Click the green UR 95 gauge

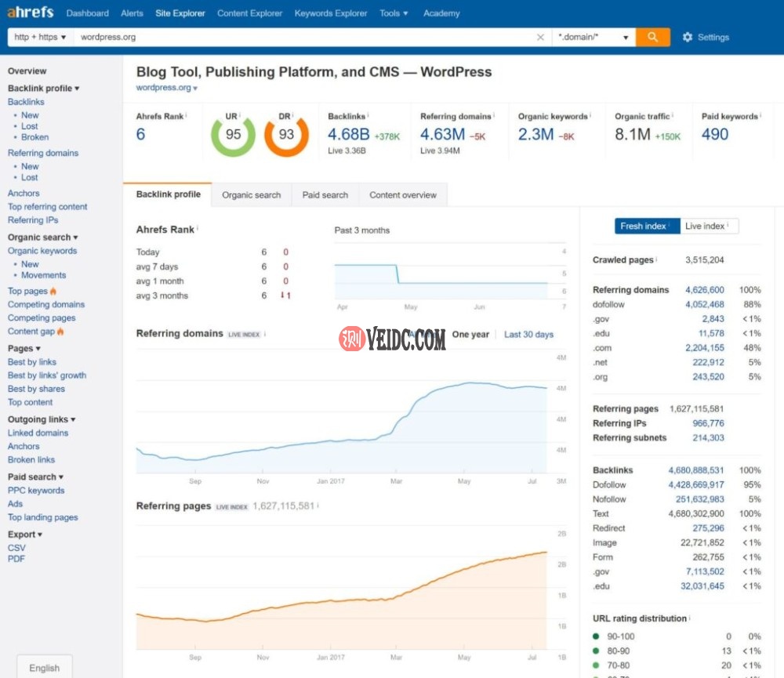(x=233, y=135)
